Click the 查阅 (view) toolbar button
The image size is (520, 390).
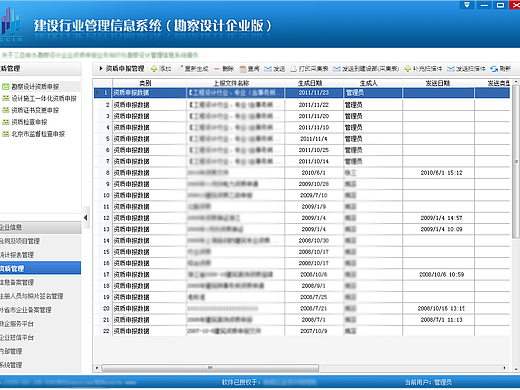click(249, 69)
